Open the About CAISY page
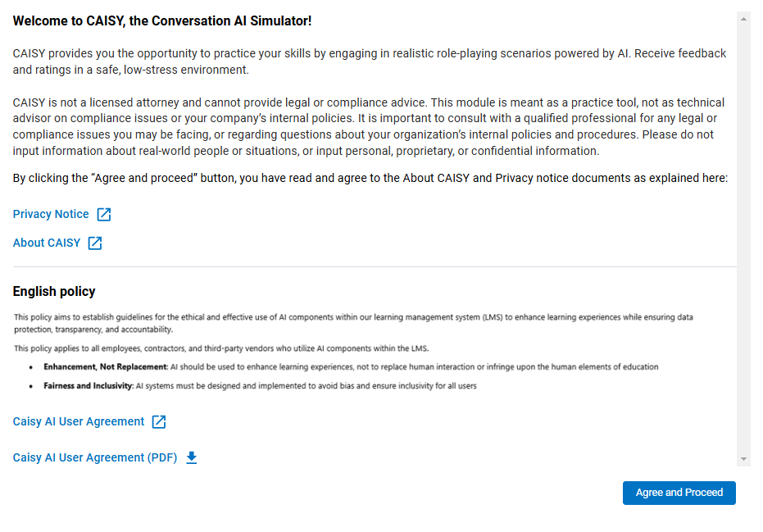Viewport: 763px width, 532px height. (x=46, y=243)
